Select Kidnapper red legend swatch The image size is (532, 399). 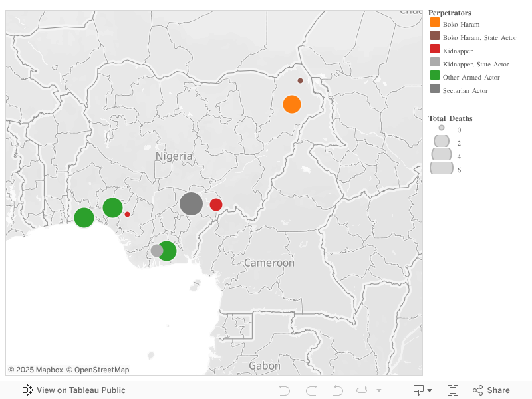(435, 51)
